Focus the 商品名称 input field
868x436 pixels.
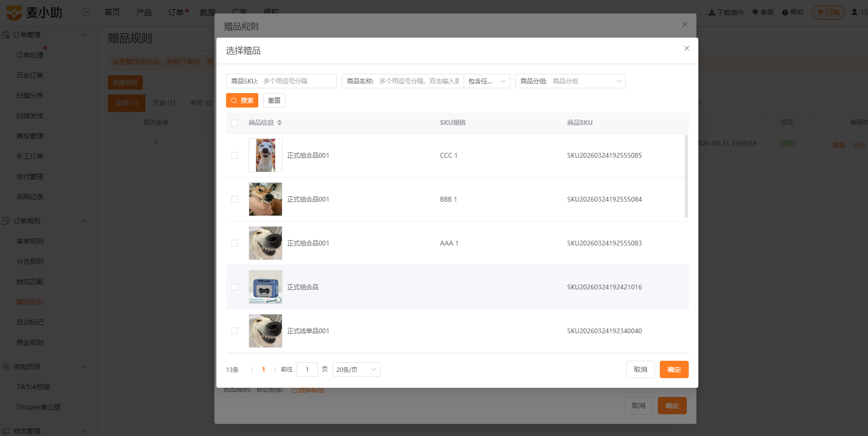point(403,81)
